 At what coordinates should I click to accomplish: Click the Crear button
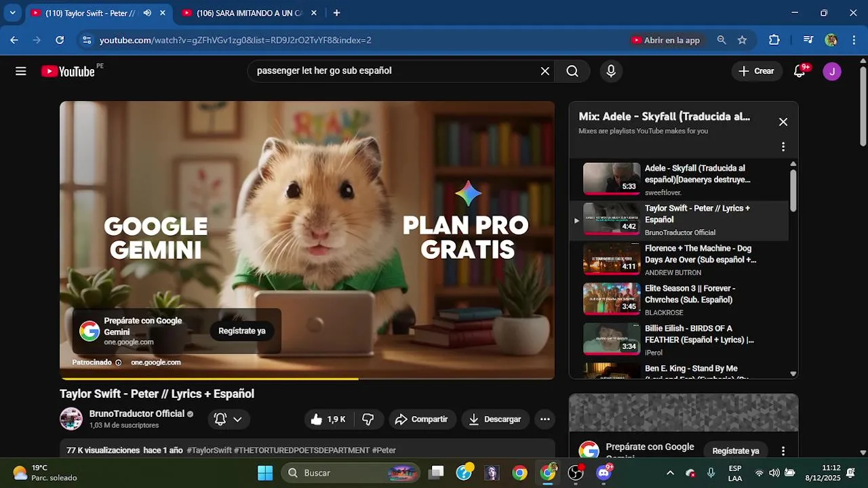(x=756, y=71)
